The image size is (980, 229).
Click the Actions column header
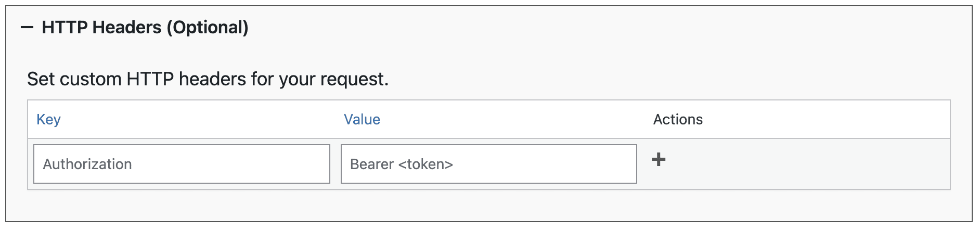click(x=678, y=120)
